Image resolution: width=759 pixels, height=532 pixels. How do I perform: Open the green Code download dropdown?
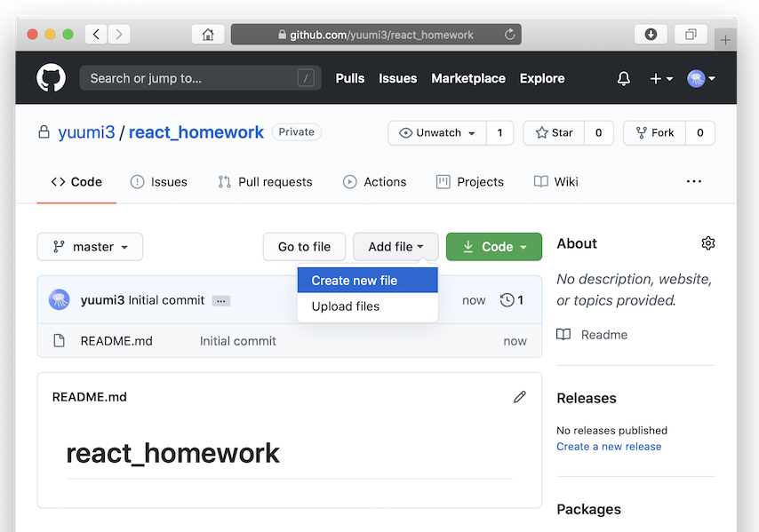(x=494, y=247)
